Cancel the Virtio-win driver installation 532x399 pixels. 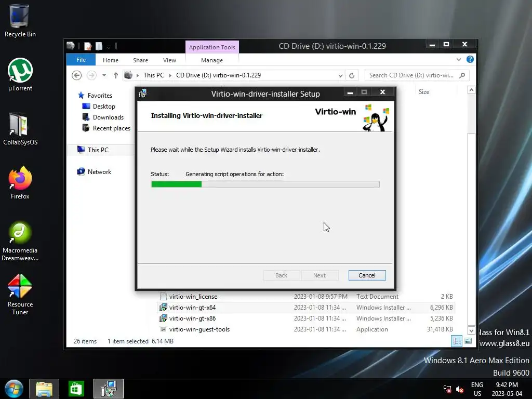click(x=367, y=275)
